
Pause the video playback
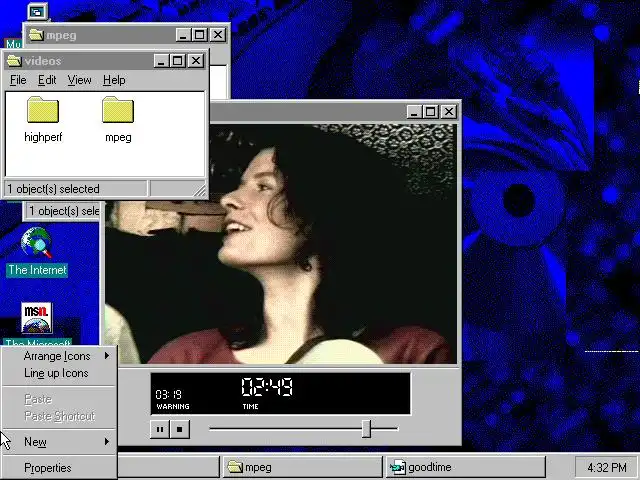[160, 429]
